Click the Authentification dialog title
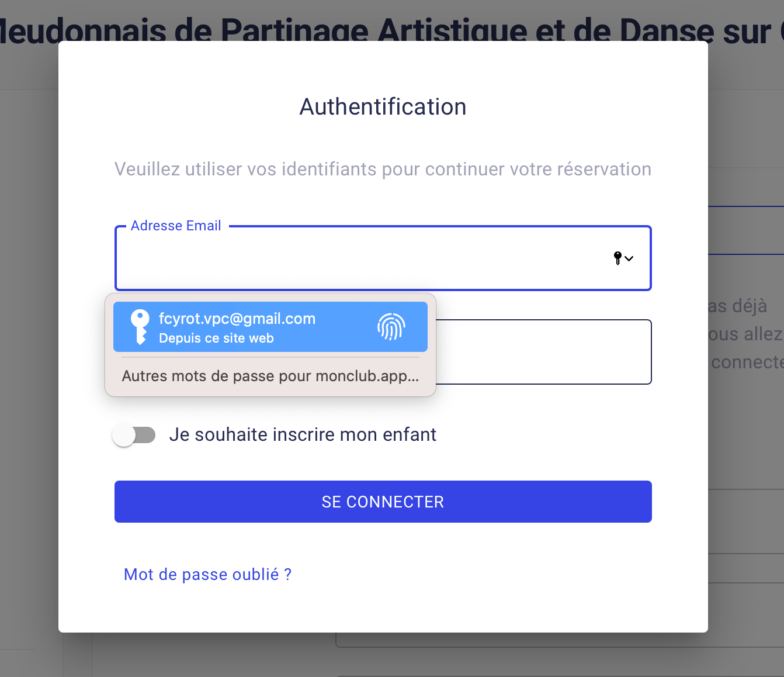The height and width of the screenshot is (677, 784). 383,107
